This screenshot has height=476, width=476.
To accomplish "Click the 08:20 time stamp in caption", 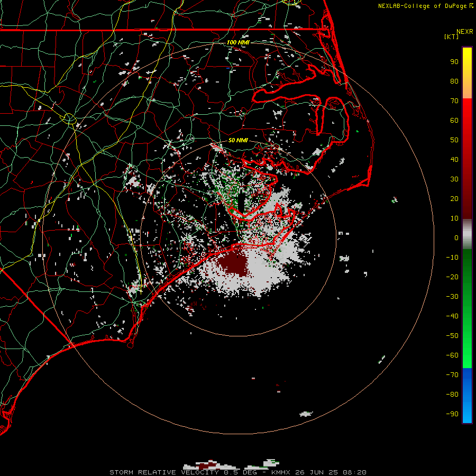I will click(x=354, y=472).
